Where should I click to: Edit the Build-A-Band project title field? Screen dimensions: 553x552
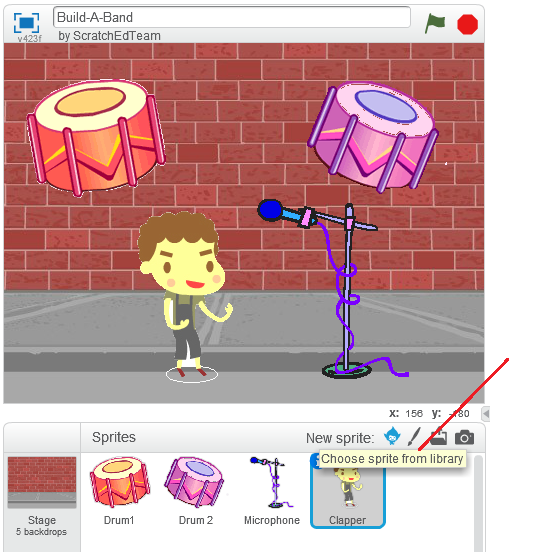tap(232, 17)
